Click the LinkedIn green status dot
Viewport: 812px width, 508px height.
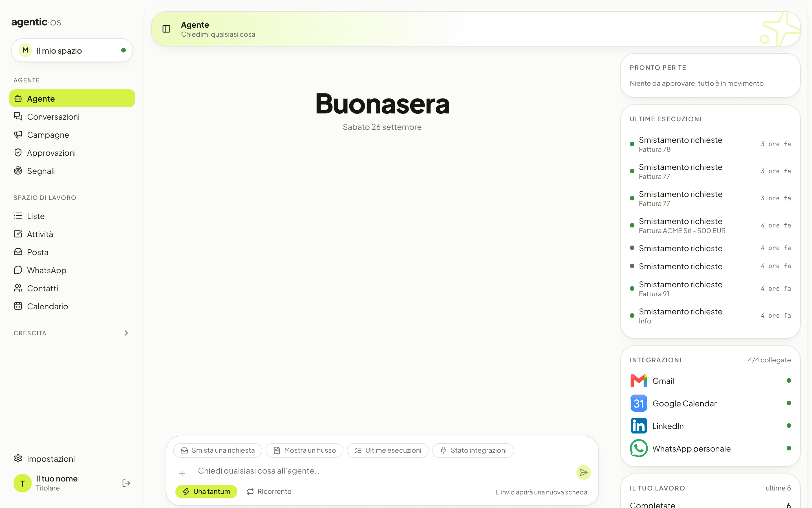tap(789, 426)
